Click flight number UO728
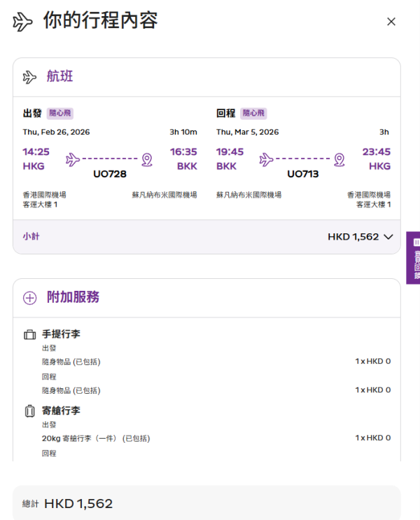This screenshot has height=520, width=420. point(110,174)
